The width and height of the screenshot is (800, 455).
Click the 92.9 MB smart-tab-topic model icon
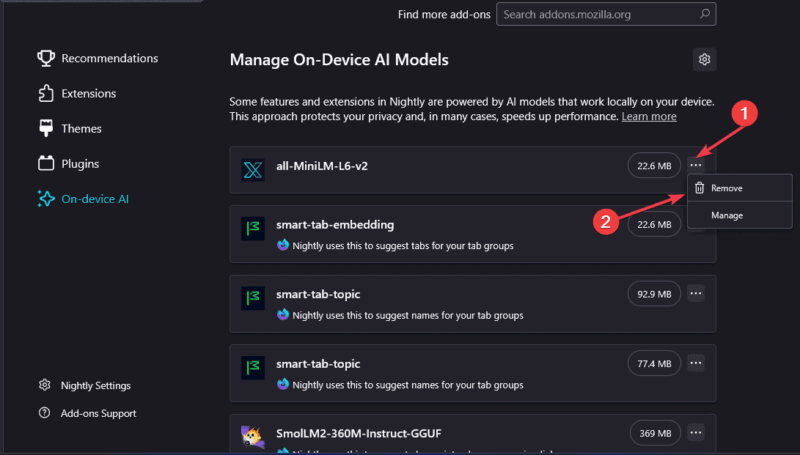[253, 298]
